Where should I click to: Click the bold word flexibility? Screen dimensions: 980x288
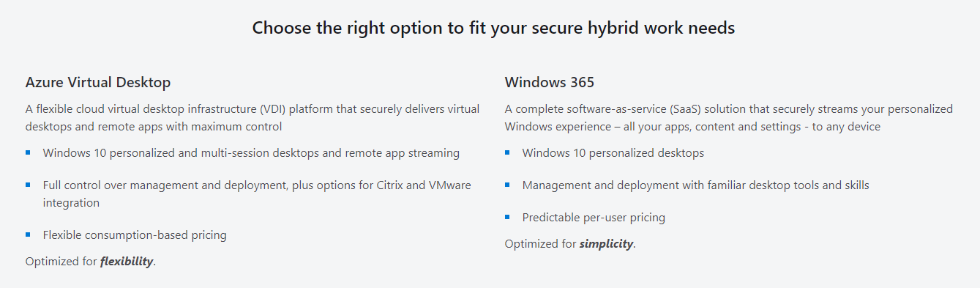point(127,262)
